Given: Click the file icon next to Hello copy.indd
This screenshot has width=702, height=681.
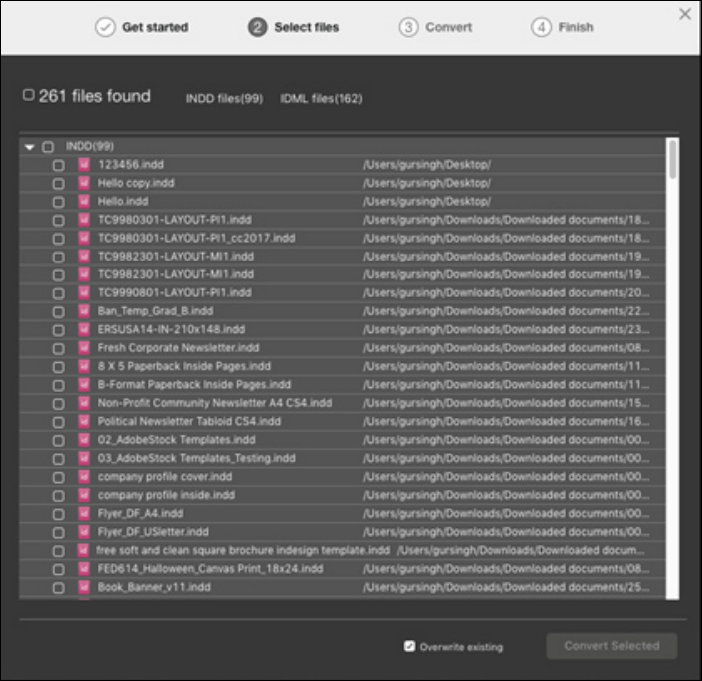Looking at the screenshot, I should 84,183.
